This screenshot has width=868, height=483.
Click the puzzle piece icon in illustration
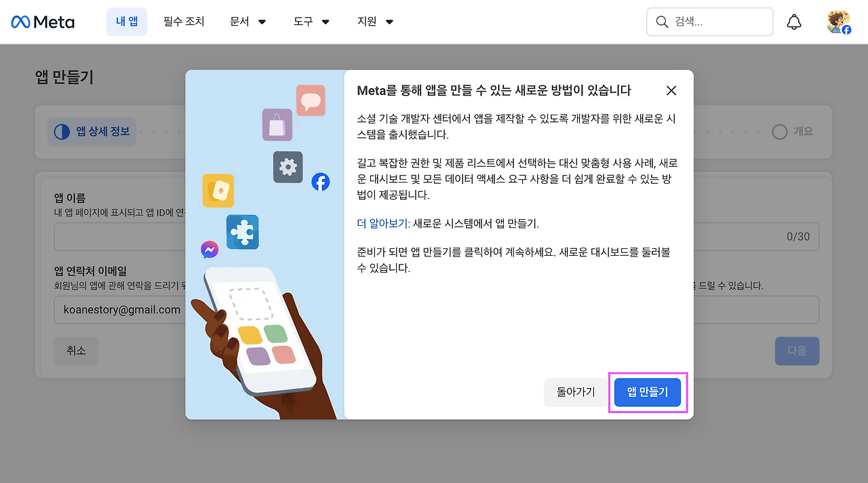[242, 232]
